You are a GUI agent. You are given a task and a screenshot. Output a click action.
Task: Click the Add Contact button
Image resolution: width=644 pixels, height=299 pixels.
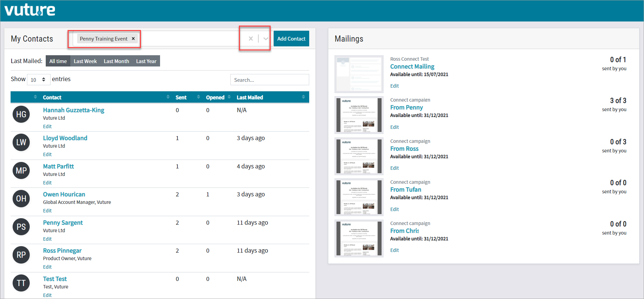(291, 39)
